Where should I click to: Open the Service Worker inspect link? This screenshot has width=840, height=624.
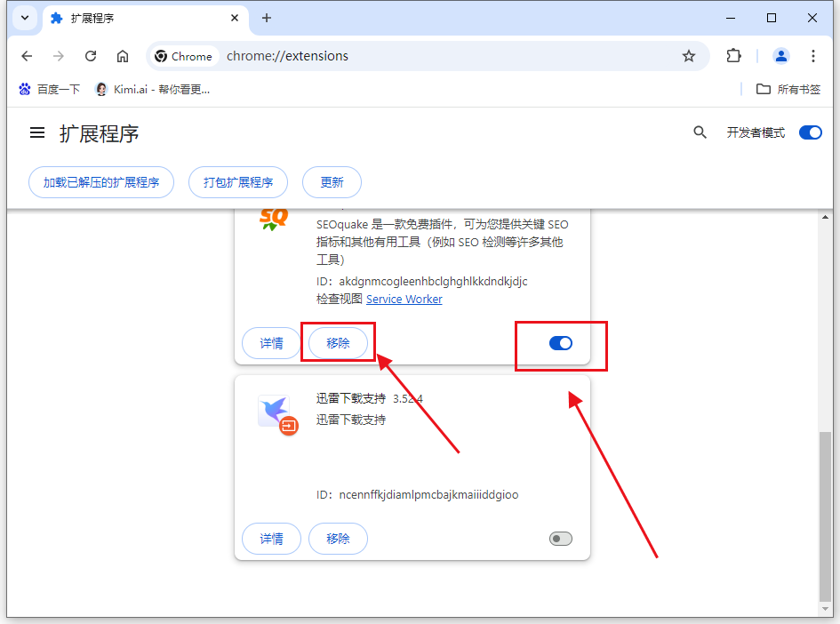coord(404,300)
